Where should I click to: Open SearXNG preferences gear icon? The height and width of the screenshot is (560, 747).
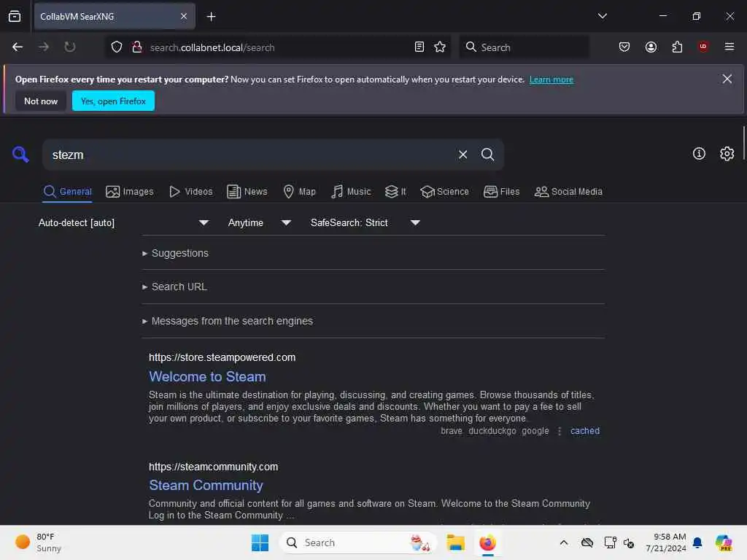[727, 154]
